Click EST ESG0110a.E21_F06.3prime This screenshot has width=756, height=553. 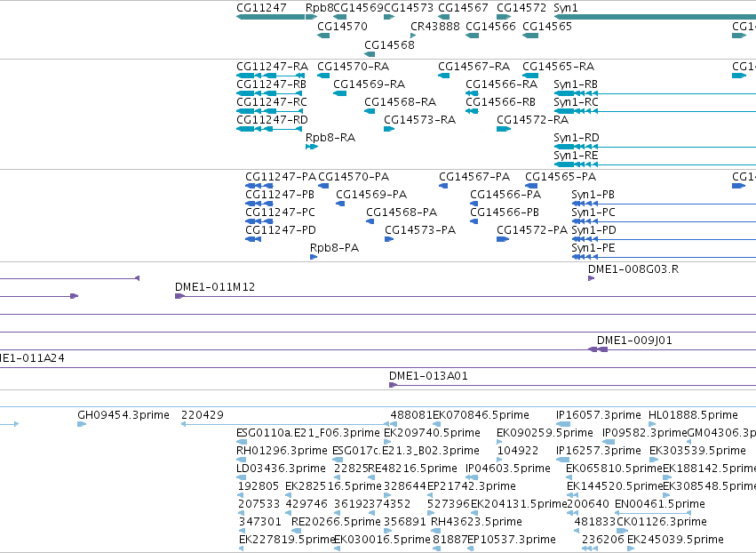point(308,433)
